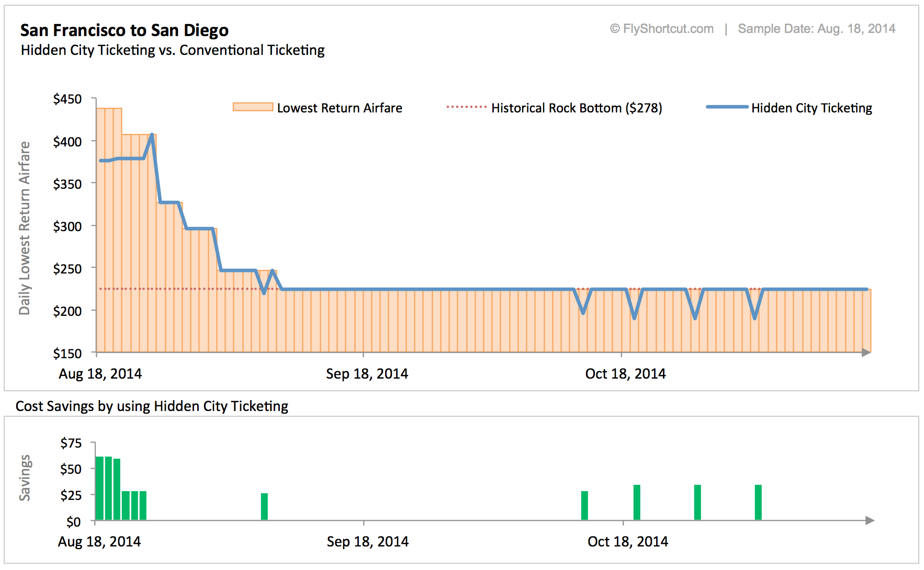
Task: Click the Oct 18, 2014 label on the airfare chart
Action: [625, 374]
